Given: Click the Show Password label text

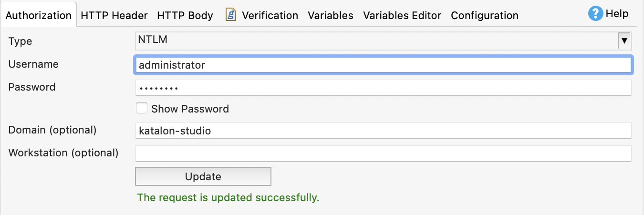Looking at the screenshot, I should (190, 109).
